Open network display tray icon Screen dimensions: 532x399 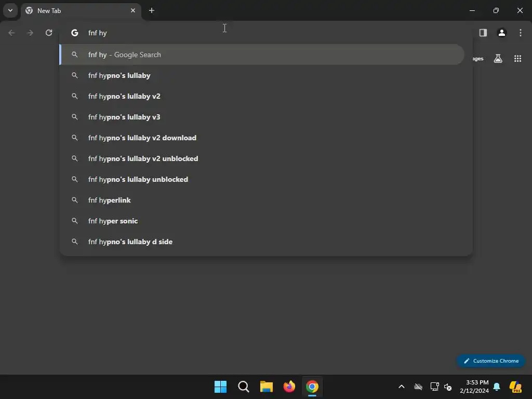click(435, 387)
